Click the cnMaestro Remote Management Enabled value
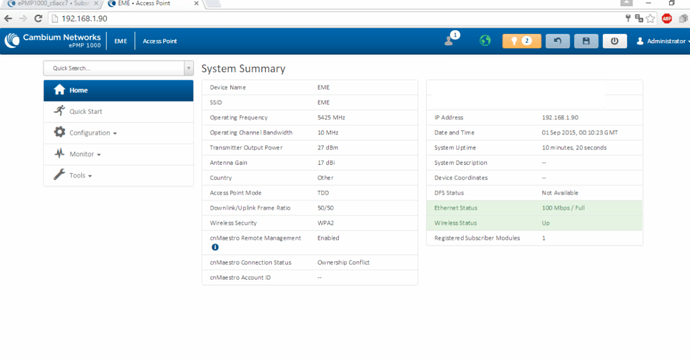The image size is (690, 361). click(x=328, y=238)
